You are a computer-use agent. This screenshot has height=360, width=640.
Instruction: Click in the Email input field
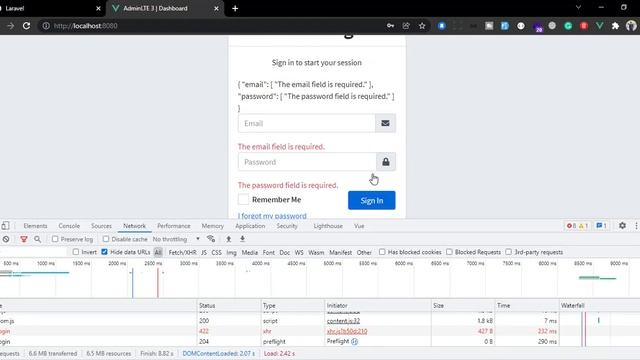click(307, 123)
